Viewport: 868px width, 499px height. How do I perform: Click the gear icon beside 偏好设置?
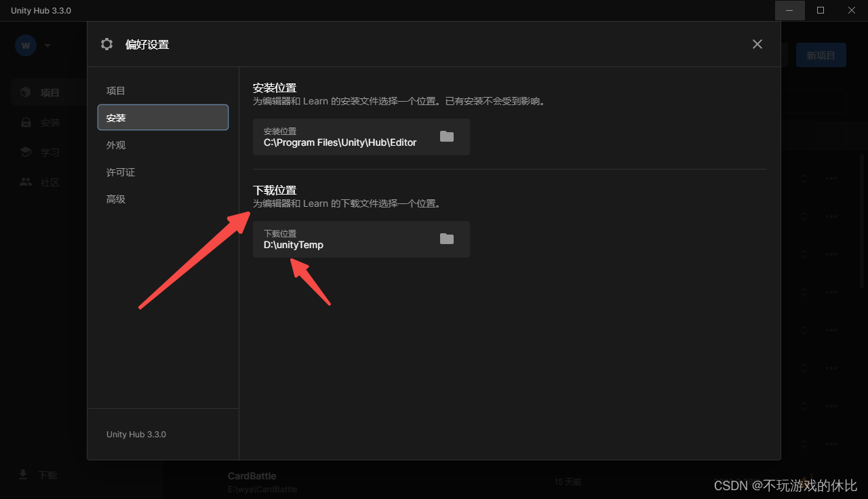pyautogui.click(x=106, y=44)
